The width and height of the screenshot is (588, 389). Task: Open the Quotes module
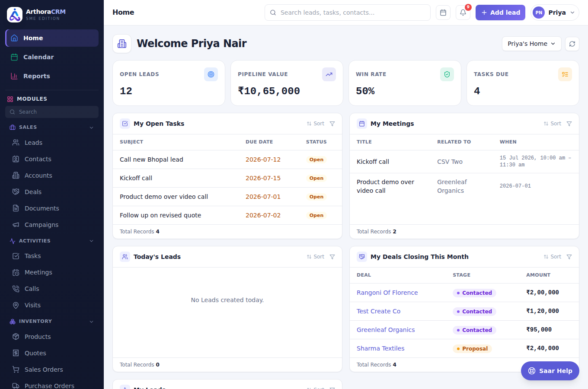click(x=52, y=353)
